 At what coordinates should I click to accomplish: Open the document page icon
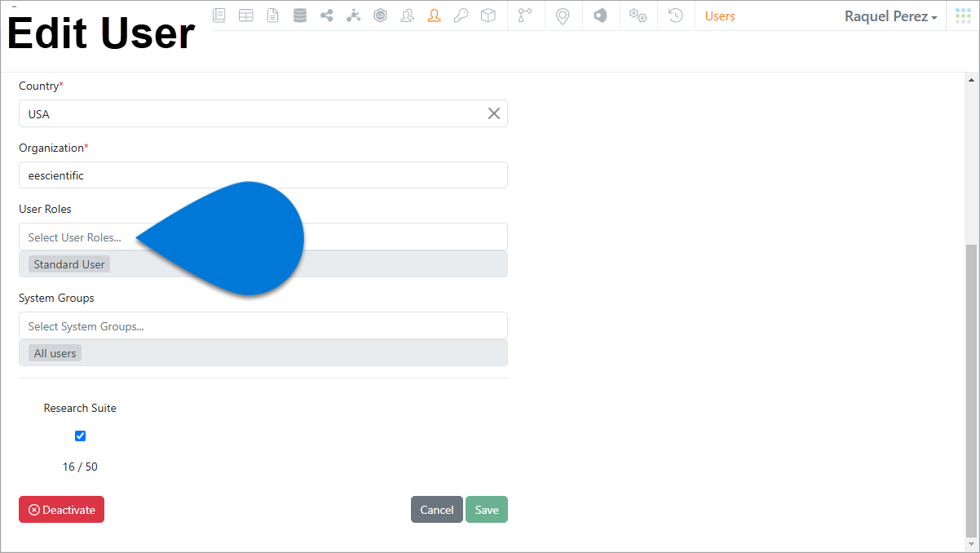pyautogui.click(x=272, y=15)
